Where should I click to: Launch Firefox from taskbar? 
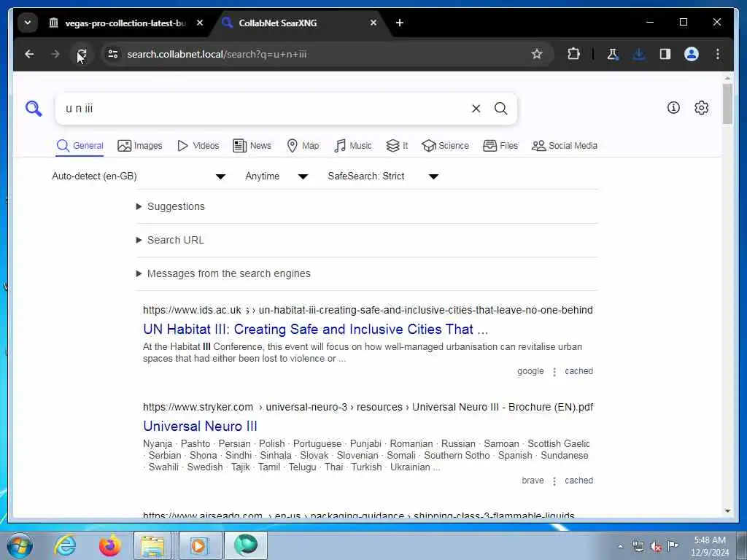[x=109, y=545]
